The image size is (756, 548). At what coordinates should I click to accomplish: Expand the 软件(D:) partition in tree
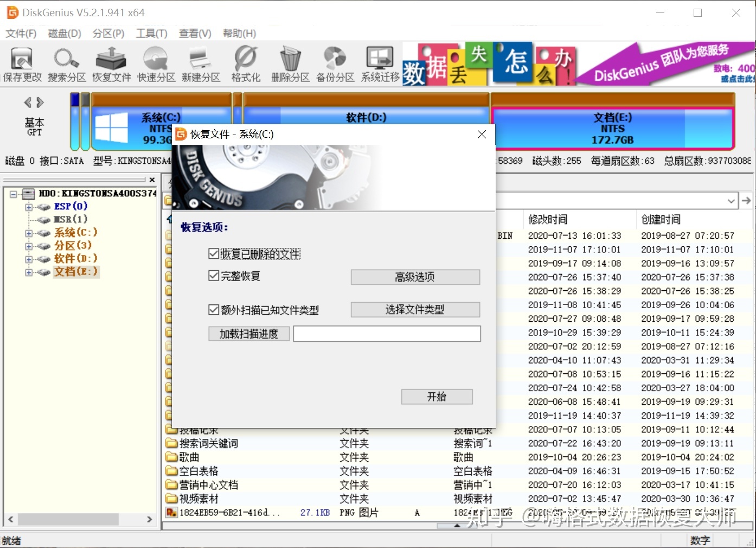(29, 259)
